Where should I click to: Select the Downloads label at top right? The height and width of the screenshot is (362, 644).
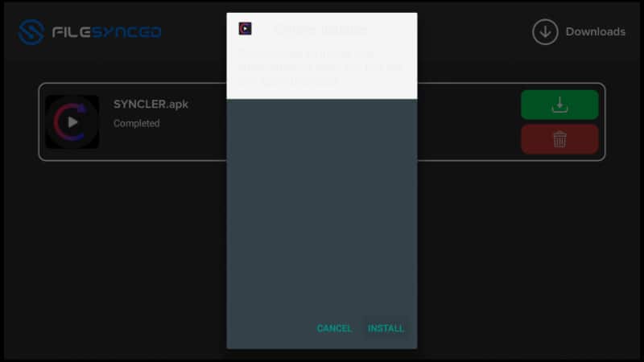[595, 31]
